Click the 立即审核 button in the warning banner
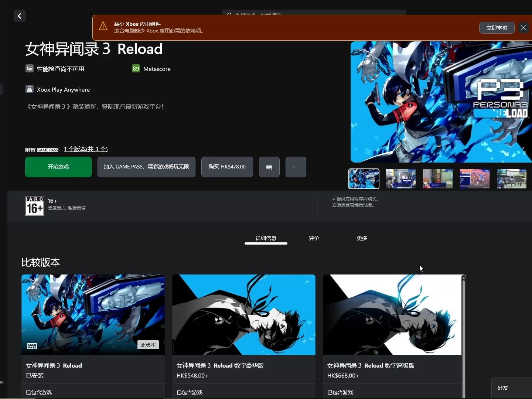Viewport: 532px width, 399px height. click(497, 28)
